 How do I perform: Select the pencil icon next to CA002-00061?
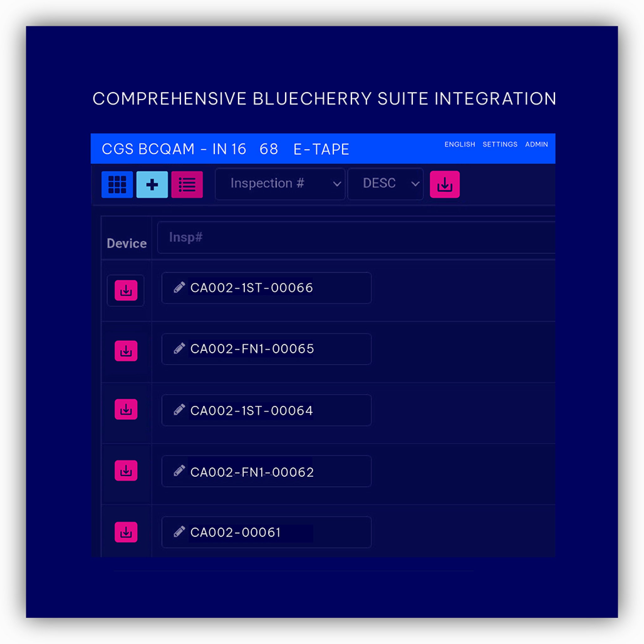(x=179, y=532)
